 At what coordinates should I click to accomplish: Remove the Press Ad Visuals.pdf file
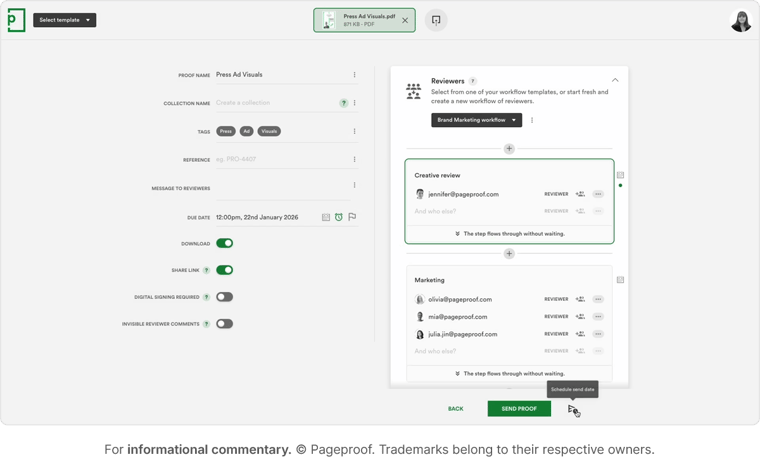(x=405, y=20)
